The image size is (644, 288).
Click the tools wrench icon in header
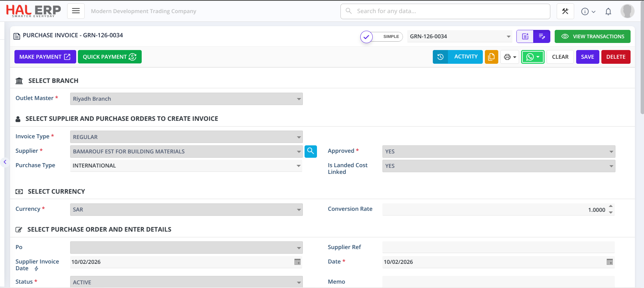[x=565, y=11]
